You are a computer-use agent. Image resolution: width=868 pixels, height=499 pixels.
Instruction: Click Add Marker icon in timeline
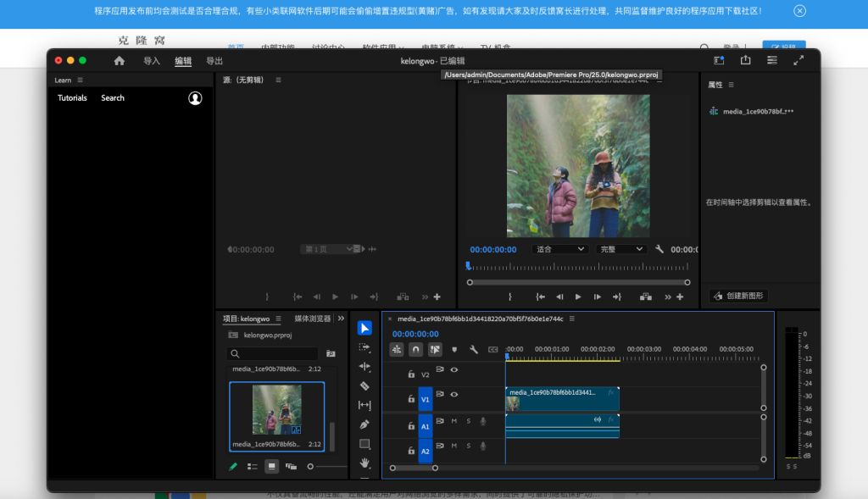pyautogui.click(x=454, y=350)
